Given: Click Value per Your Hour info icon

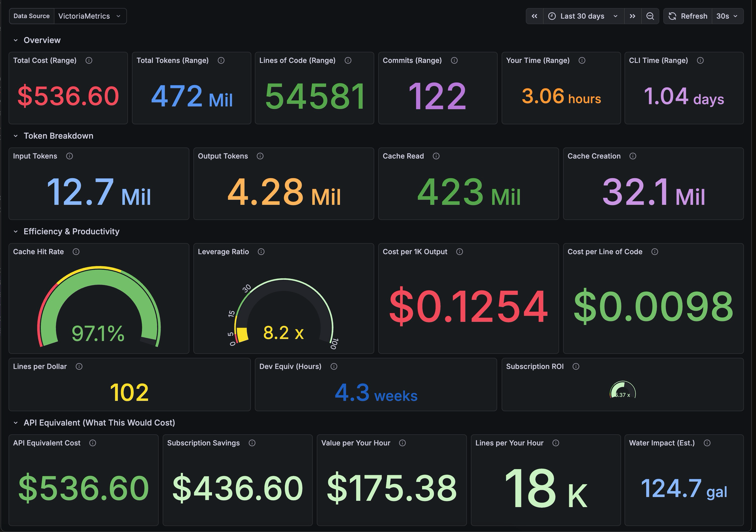Looking at the screenshot, I should click(402, 443).
